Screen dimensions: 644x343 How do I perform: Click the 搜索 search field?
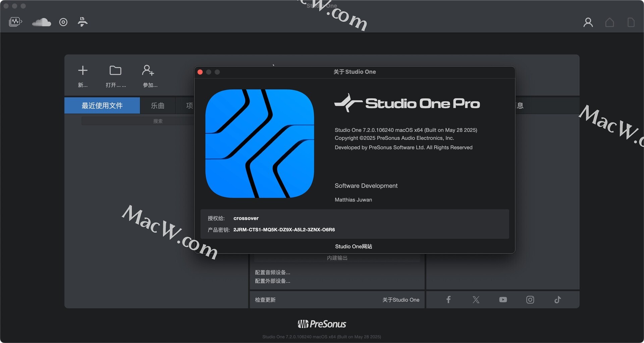(138, 121)
